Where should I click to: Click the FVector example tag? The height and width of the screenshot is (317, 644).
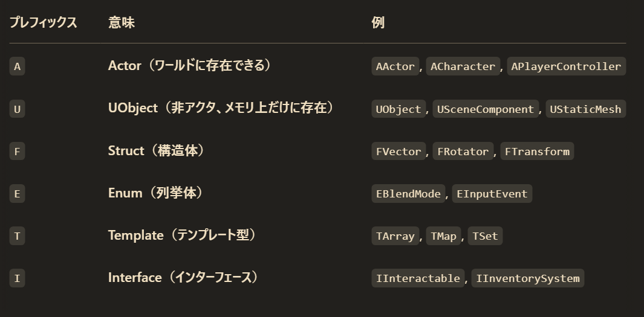[398, 152]
